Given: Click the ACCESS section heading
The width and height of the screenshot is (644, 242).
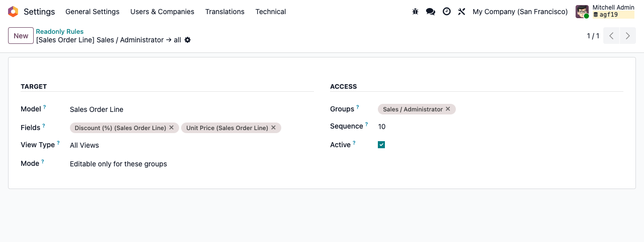Looking at the screenshot, I should tap(344, 87).
